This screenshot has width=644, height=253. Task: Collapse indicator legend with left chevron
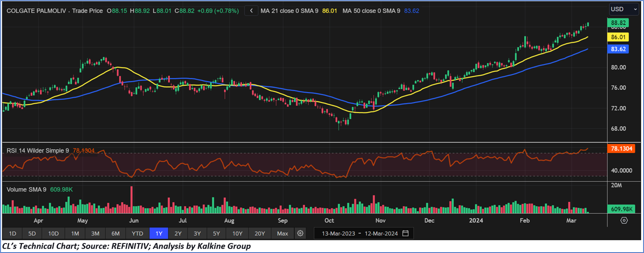tap(251, 11)
